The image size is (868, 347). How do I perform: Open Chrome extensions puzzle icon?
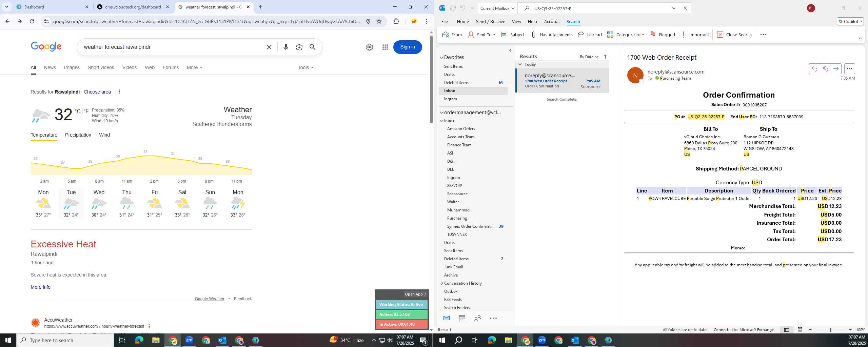tap(396, 21)
